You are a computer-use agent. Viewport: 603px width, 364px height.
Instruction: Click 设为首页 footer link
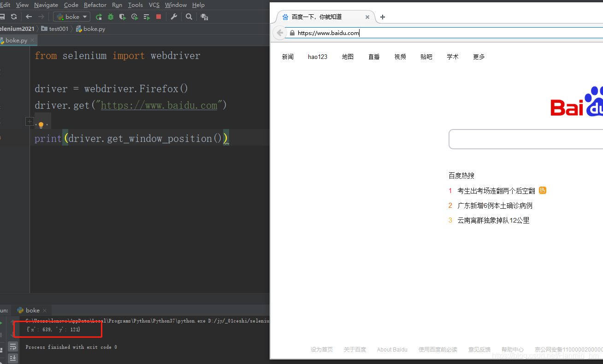[322, 350]
